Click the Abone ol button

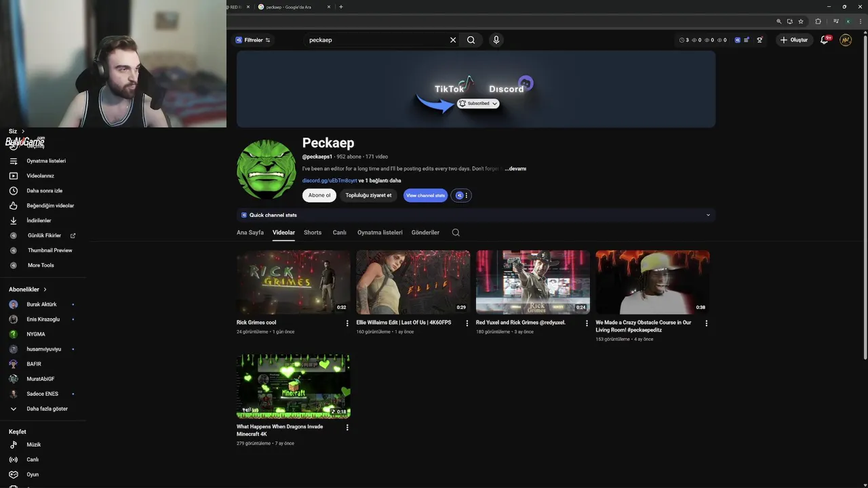(319, 195)
